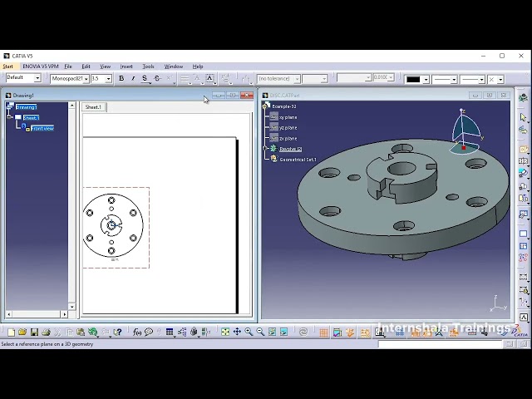Click the Zoom Out magnifier
The height and width of the screenshot is (399, 532).
[260, 332]
